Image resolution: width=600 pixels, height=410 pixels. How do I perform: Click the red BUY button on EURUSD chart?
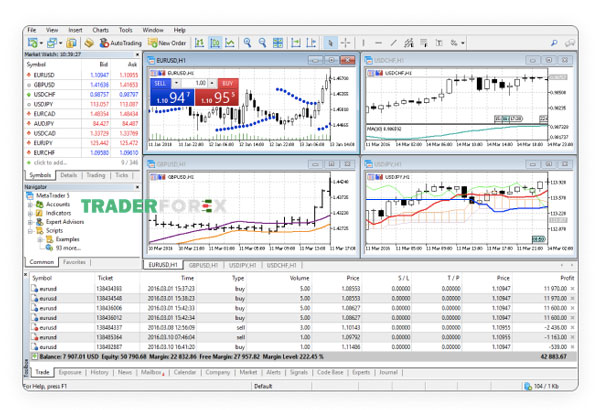[x=217, y=98]
